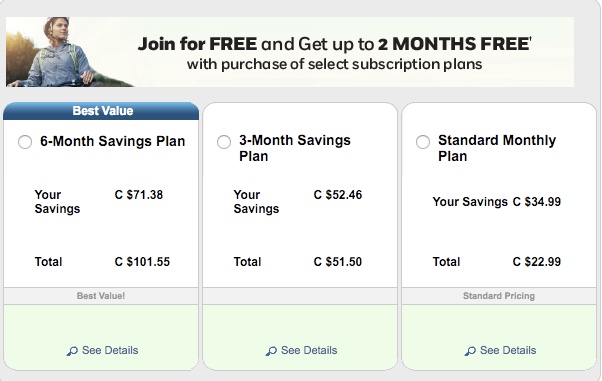Click the C $22.99 total amount
The height and width of the screenshot is (381, 602).
point(537,262)
